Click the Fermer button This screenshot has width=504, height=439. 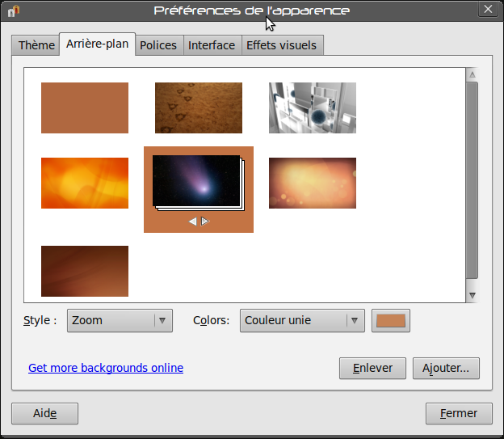point(459,413)
